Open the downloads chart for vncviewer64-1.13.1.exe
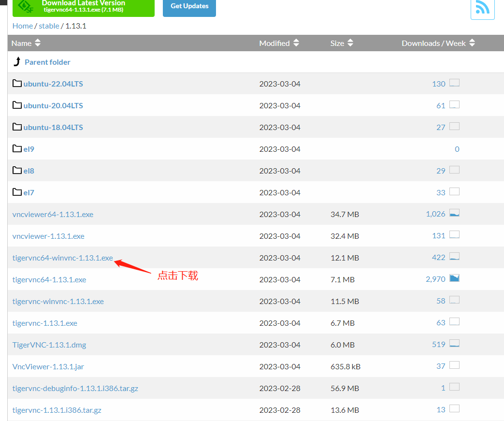 (455, 213)
